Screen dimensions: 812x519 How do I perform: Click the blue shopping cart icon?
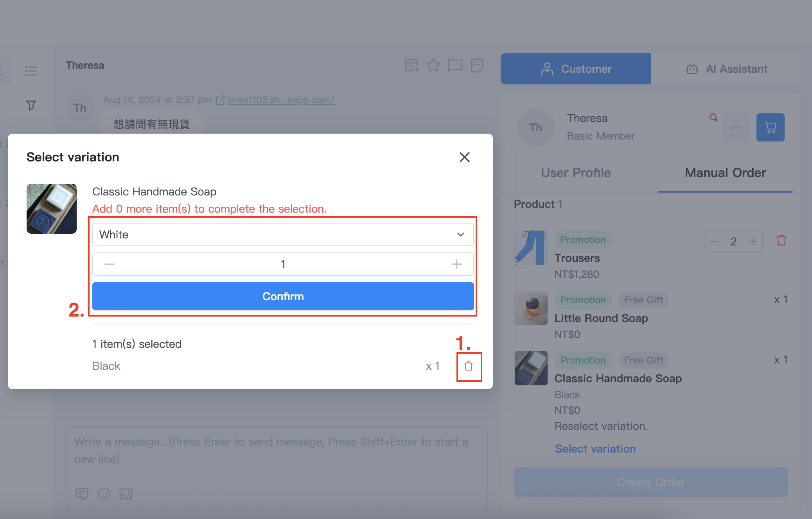pos(770,127)
